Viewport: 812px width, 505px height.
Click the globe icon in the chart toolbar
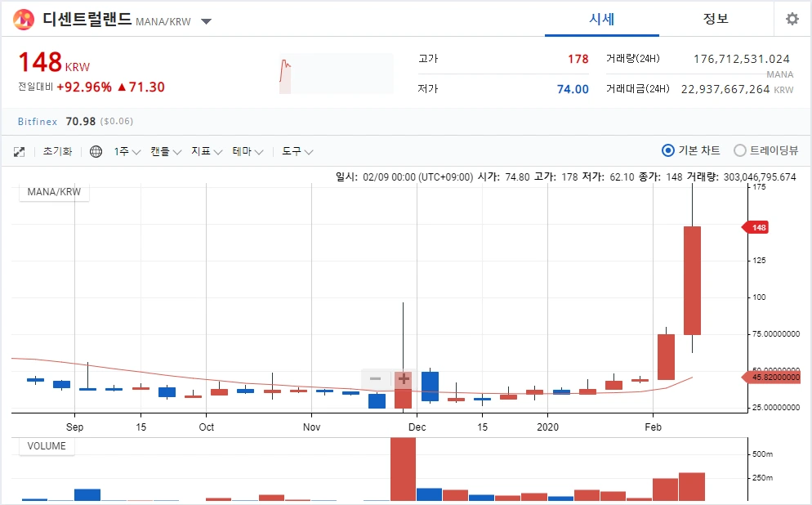(96, 151)
